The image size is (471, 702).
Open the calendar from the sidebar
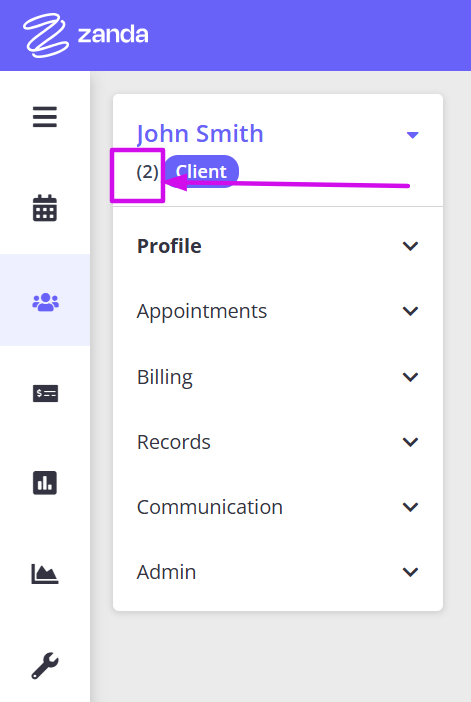click(x=45, y=208)
